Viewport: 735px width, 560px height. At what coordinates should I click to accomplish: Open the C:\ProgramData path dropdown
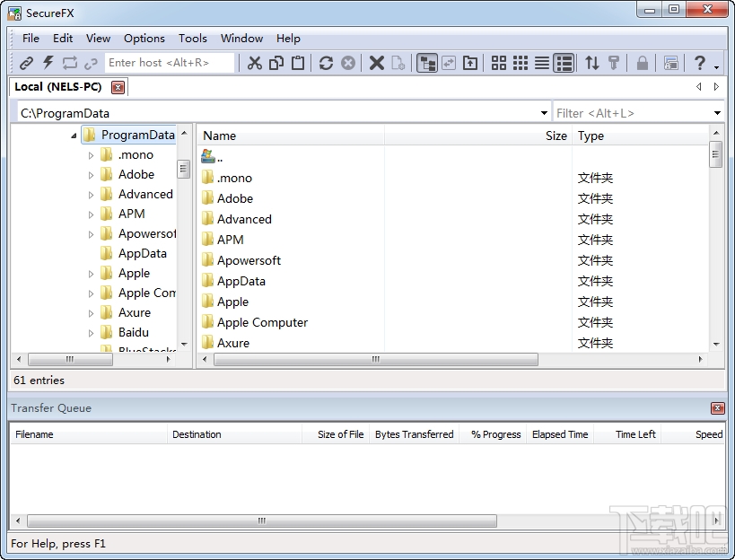544,113
